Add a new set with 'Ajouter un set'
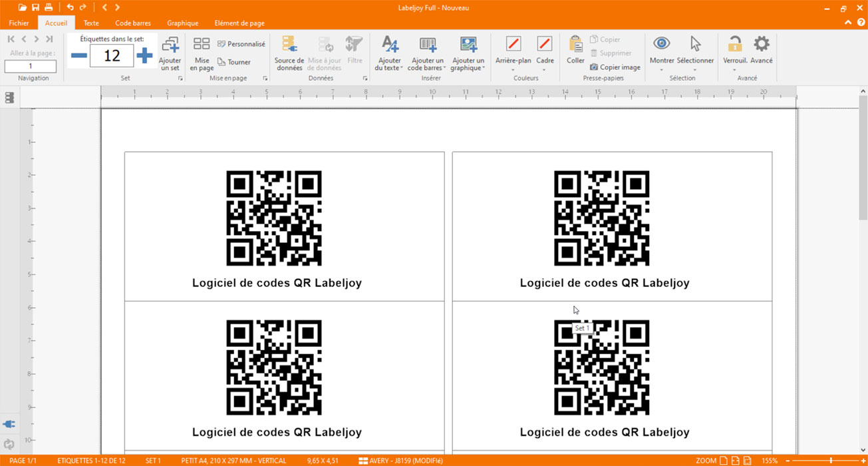The height and width of the screenshot is (466, 868). click(x=170, y=53)
